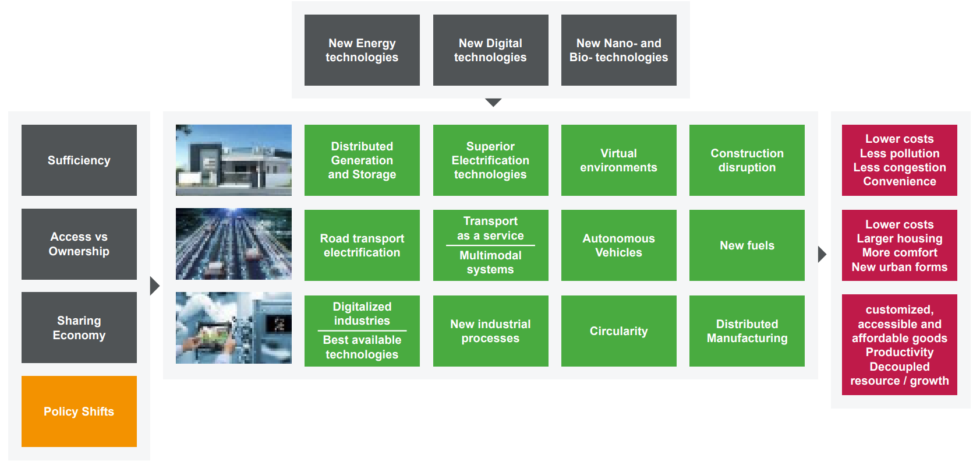The width and height of the screenshot is (980, 461).
Task: Select the Sufficiency box
Action: [x=79, y=160]
